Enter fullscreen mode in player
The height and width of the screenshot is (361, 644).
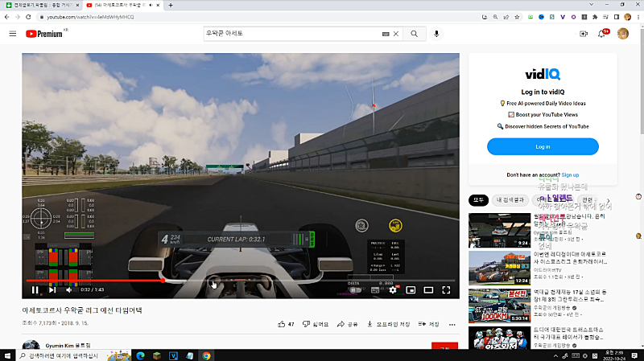point(446,290)
